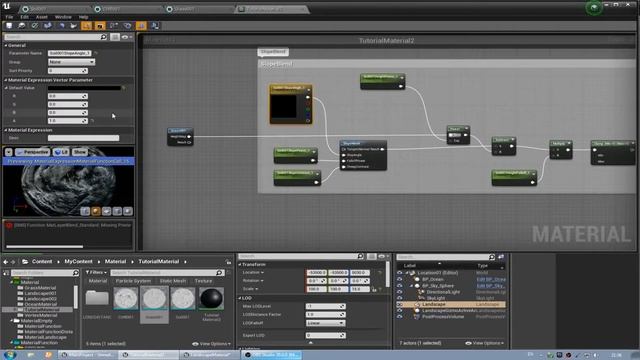Screen dimensions: 640x360
Task: Open the Asset menu
Action: (42, 17)
